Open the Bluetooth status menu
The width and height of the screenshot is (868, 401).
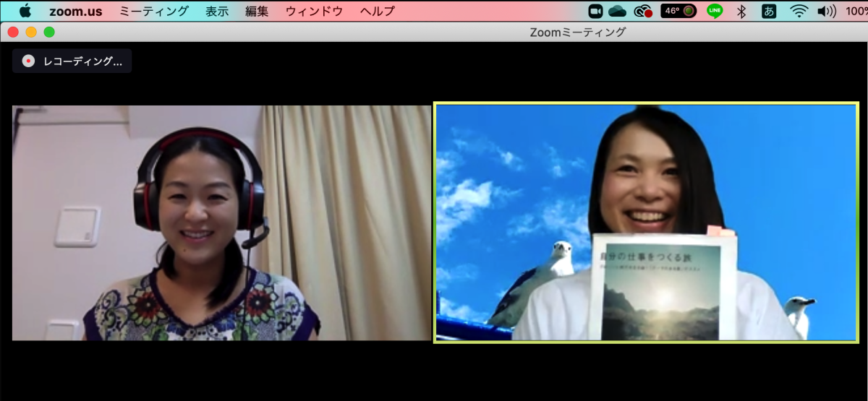point(741,11)
